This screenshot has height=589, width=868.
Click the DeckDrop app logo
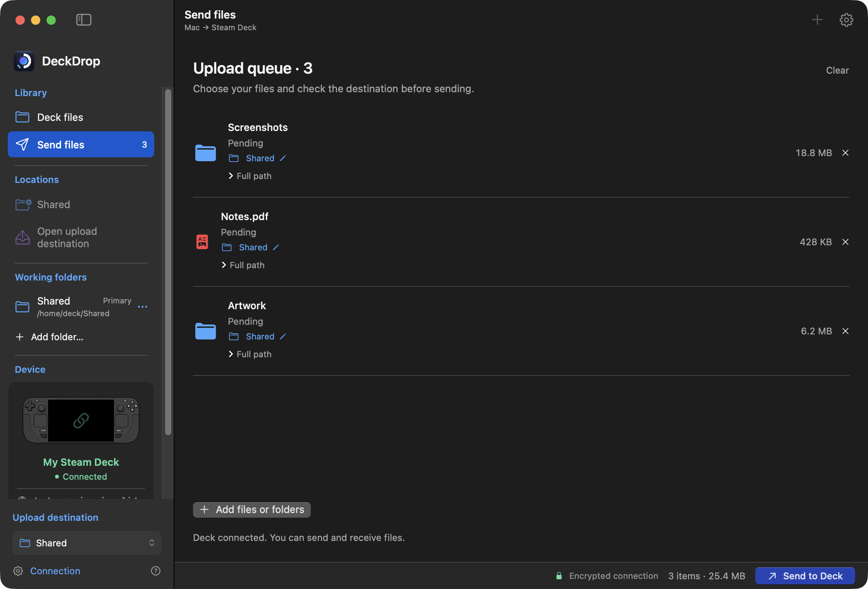(x=24, y=61)
